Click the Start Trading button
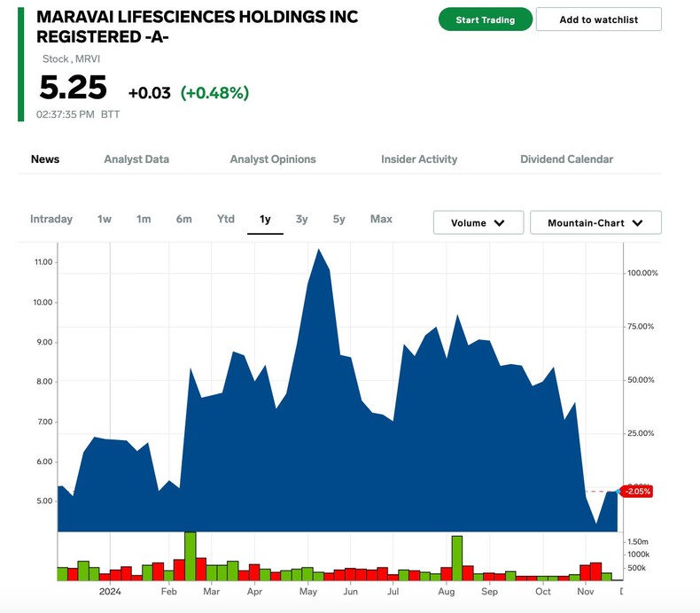 [x=485, y=19]
